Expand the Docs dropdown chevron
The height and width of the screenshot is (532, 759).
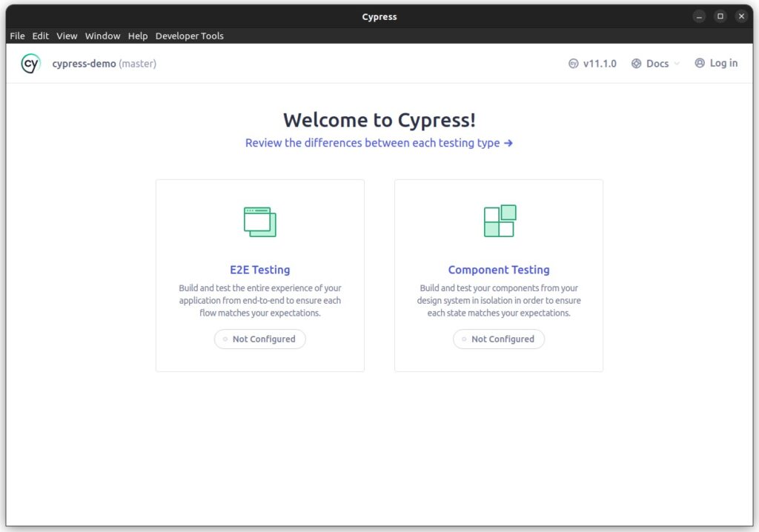tap(677, 64)
